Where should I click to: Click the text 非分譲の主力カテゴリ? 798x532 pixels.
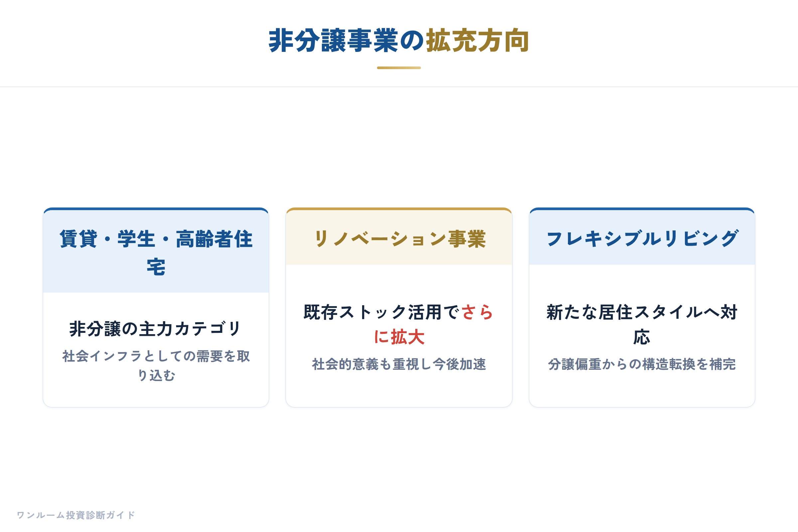click(x=155, y=329)
